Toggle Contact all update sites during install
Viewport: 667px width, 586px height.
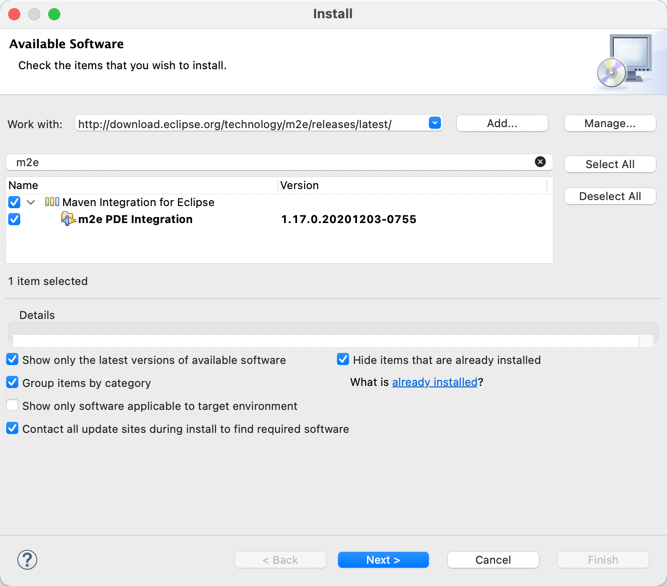pyautogui.click(x=12, y=428)
